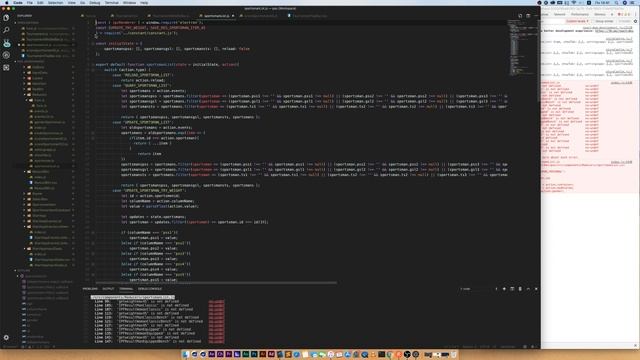640x360 pixels.
Task: Click the 'RELOAD_SPORTSMAN_LIST' case line in code
Action: pos(143,75)
